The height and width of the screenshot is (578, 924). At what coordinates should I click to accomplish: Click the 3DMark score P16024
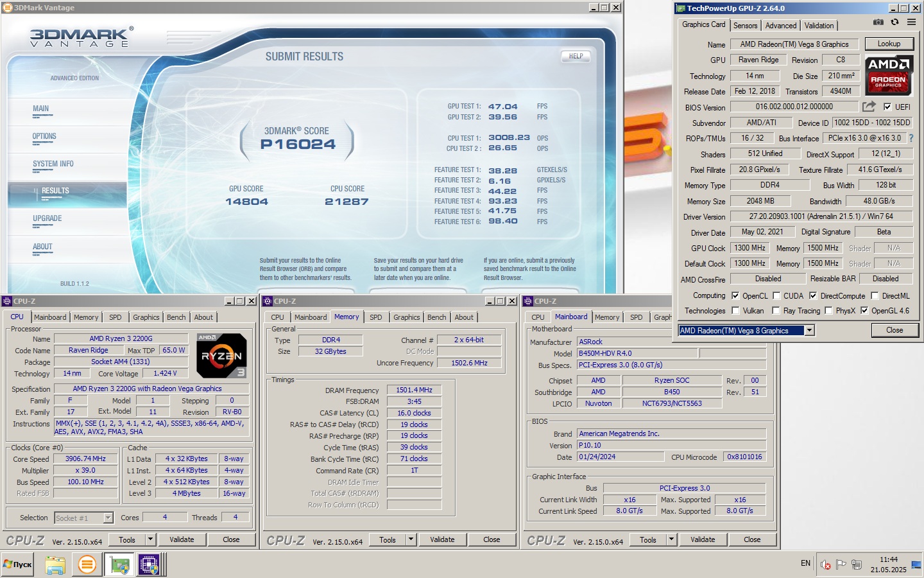click(298, 144)
